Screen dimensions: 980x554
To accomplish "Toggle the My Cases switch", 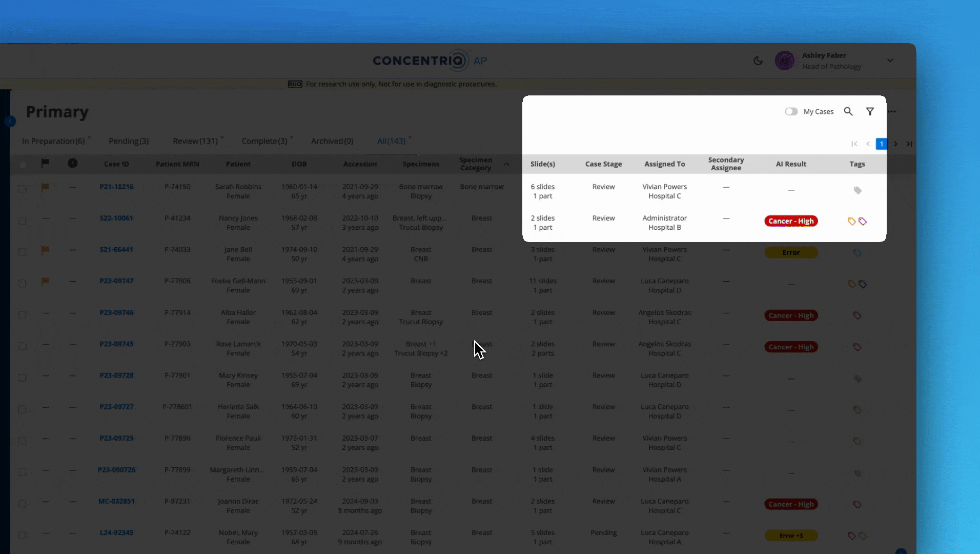I will [x=791, y=111].
